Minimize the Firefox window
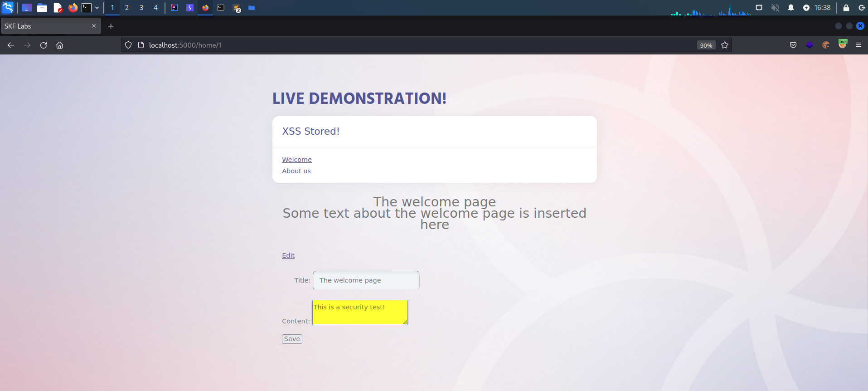868x391 pixels. pos(839,26)
